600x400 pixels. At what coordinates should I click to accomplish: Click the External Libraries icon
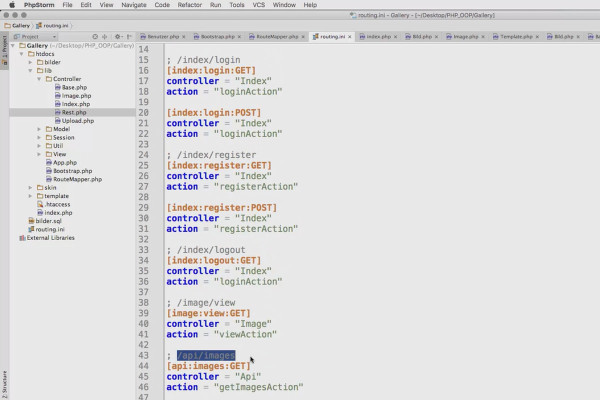(22, 238)
